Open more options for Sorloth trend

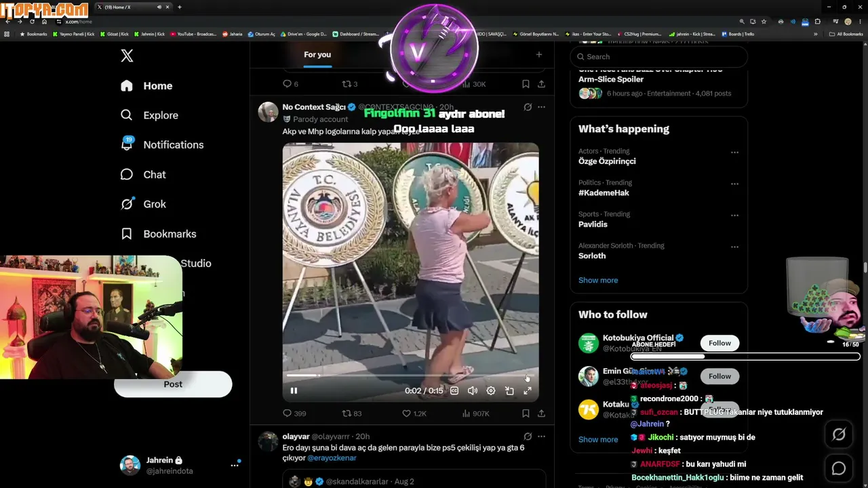734,247
